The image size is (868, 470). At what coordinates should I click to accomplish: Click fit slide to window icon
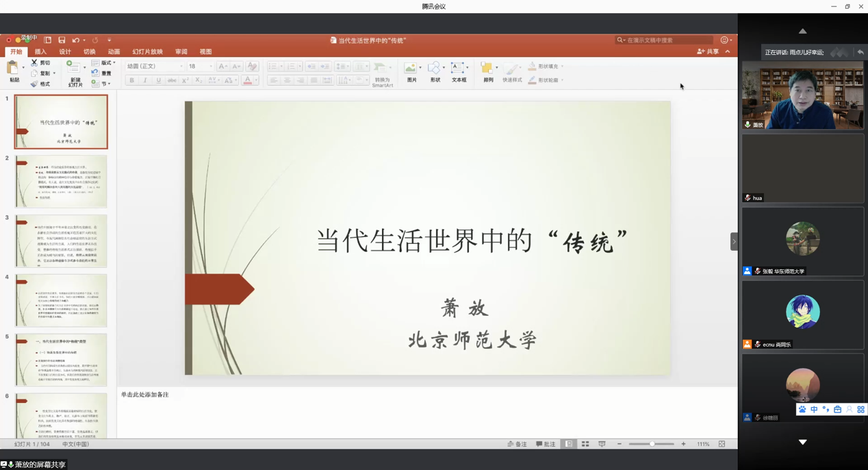(722, 444)
